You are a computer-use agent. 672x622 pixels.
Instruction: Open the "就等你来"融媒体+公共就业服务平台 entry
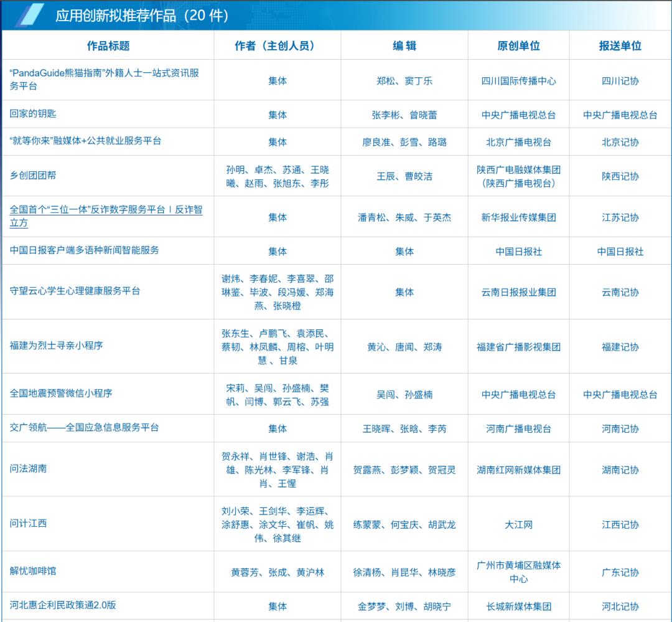85,141
